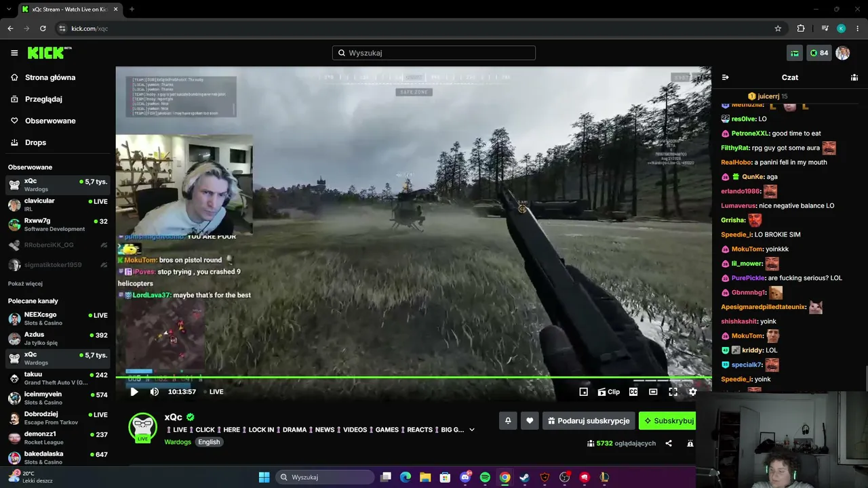Go to Strona główna in the sidebar

pyautogui.click(x=58, y=77)
